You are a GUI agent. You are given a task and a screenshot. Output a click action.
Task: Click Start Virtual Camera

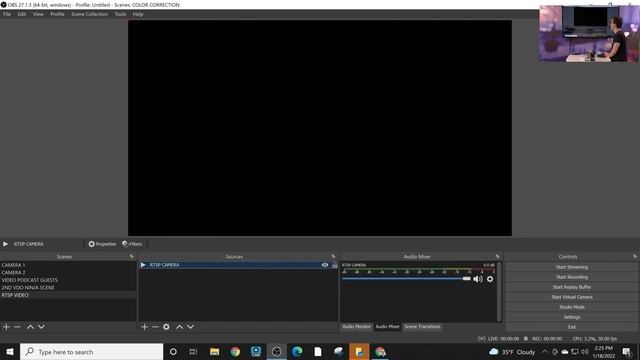(572, 297)
